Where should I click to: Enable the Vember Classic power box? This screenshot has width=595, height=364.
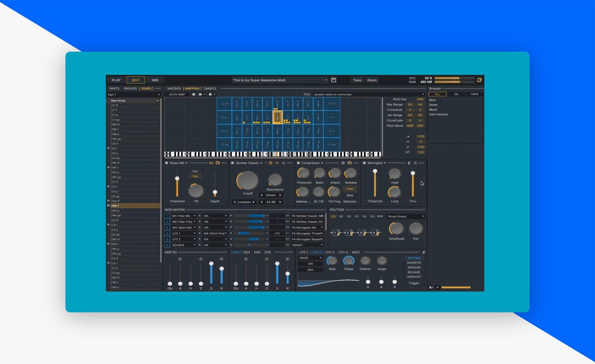233,163
